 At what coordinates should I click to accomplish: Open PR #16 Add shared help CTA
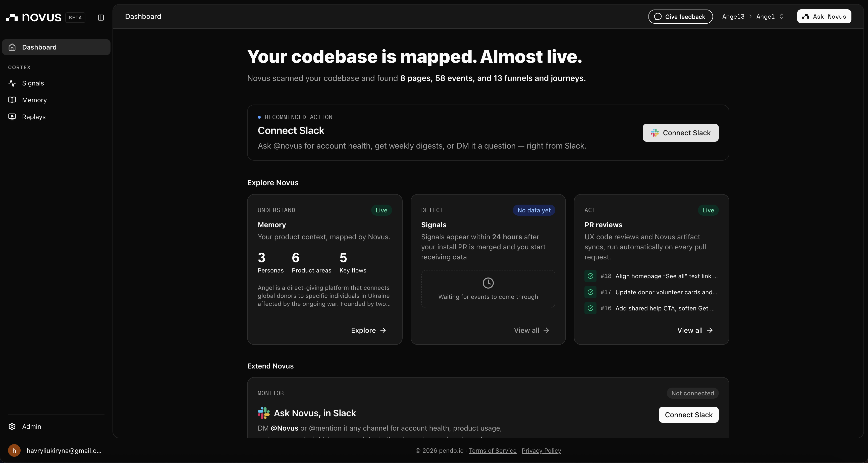(651, 309)
